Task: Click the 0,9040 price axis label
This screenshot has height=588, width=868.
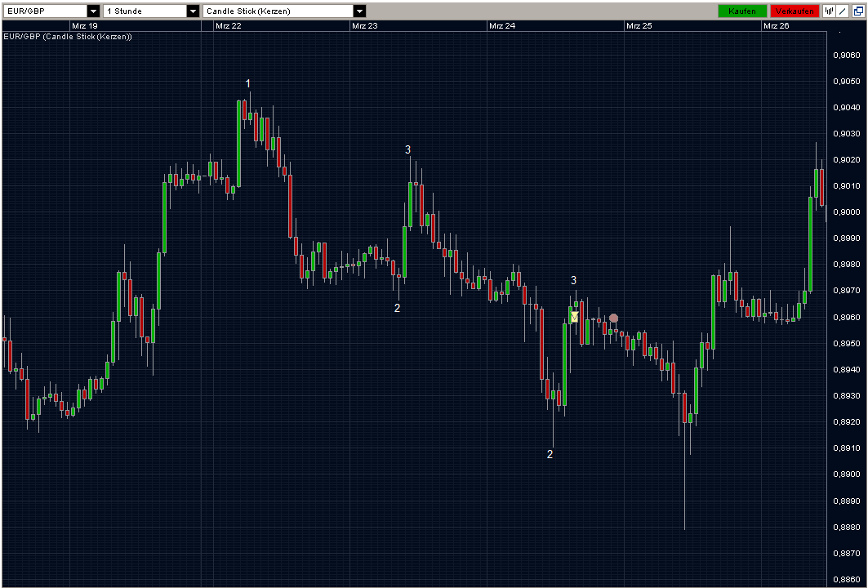Action: point(847,108)
